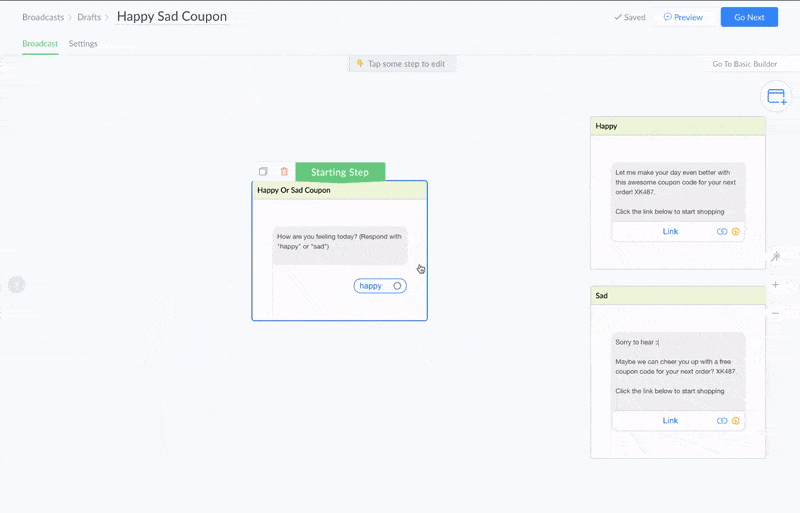The width and height of the screenshot is (800, 513).
Task: Zoom out with the minus icon
Action: point(776,313)
